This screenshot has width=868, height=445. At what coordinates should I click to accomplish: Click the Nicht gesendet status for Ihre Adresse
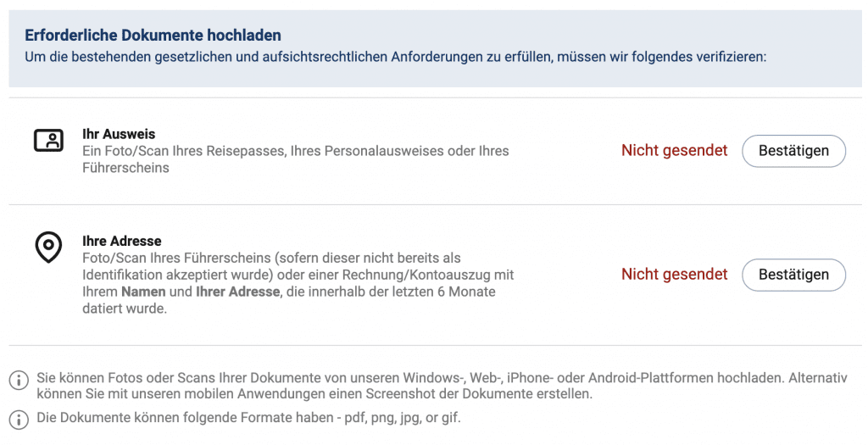pyautogui.click(x=674, y=275)
